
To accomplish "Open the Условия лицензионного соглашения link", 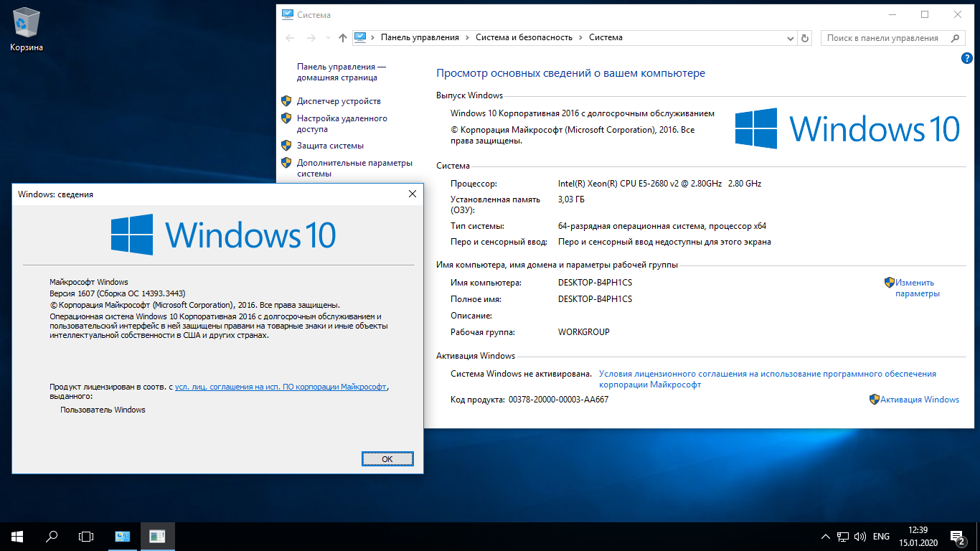I will point(768,379).
